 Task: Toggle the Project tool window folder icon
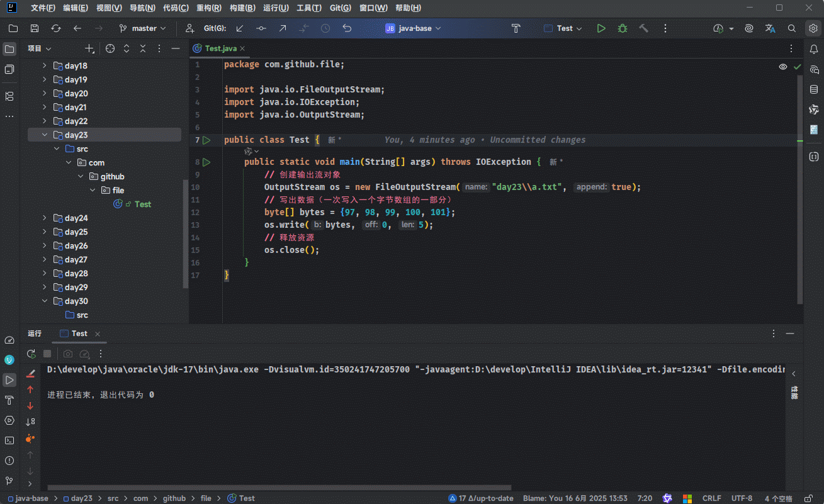9,49
